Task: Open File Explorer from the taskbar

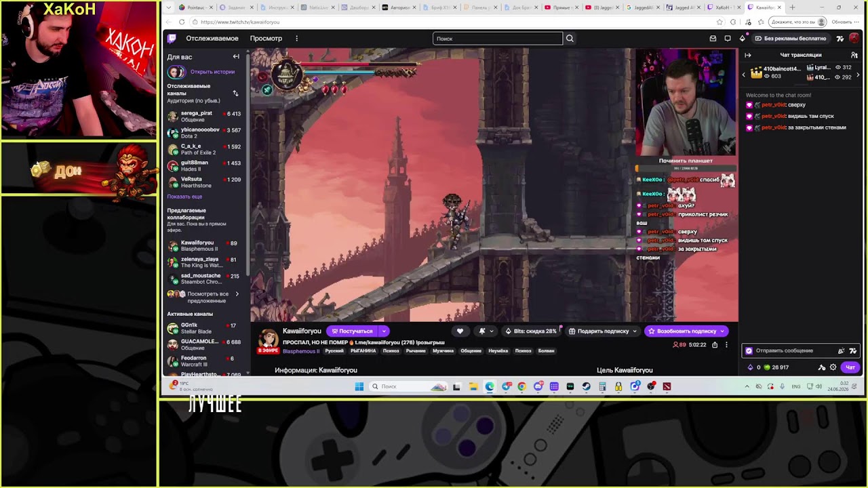Action: (x=473, y=386)
